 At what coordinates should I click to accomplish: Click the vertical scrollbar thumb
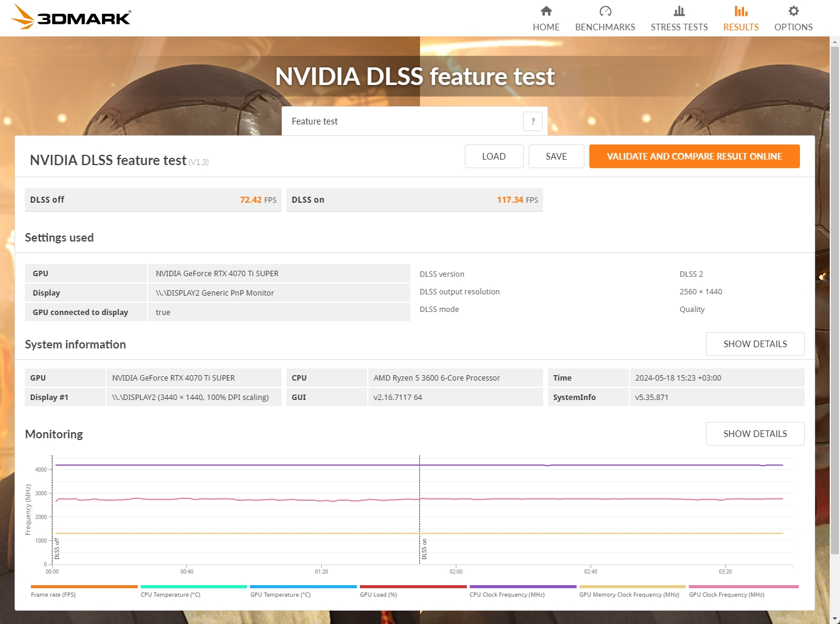click(x=835, y=300)
